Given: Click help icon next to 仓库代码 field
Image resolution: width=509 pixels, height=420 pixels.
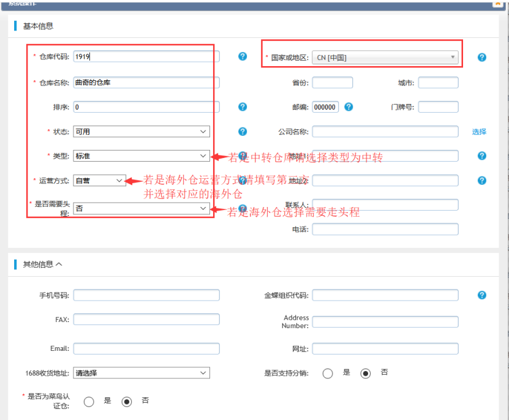Looking at the screenshot, I should tap(243, 56).
